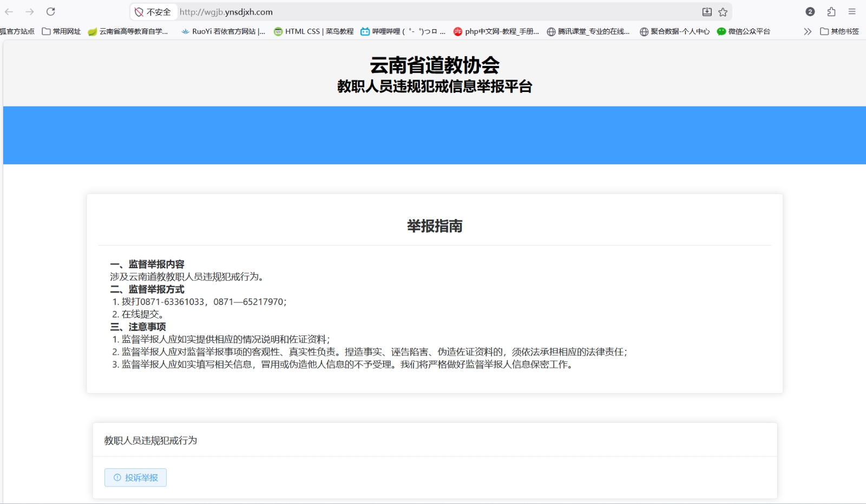Viewport: 866px width, 504px height.
Task: Click the 一、监督举报内容 heading
Action: pyautogui.click(x=147, y=264)
